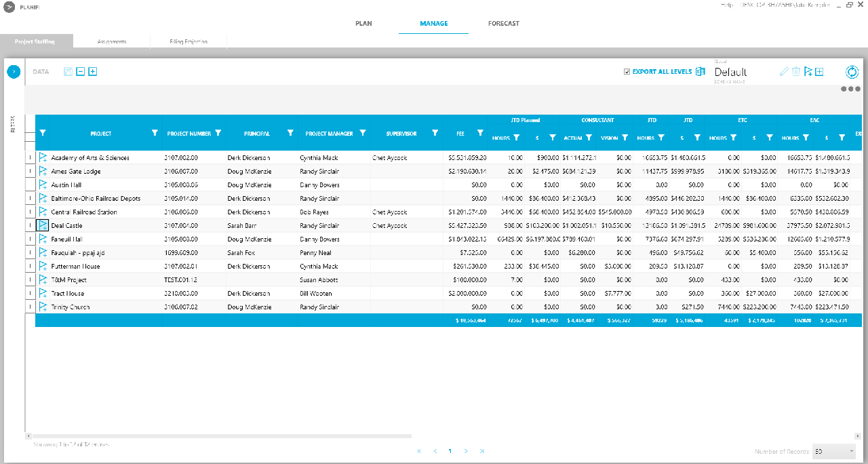Open filter on ETC Hours column
Screen dimensions: 868x464
(x=733, y=137)
